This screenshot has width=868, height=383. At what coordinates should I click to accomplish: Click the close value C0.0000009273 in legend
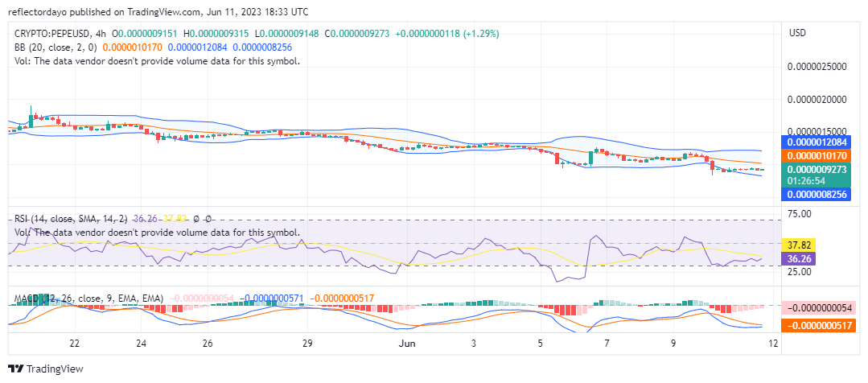[x=357, y=34]
